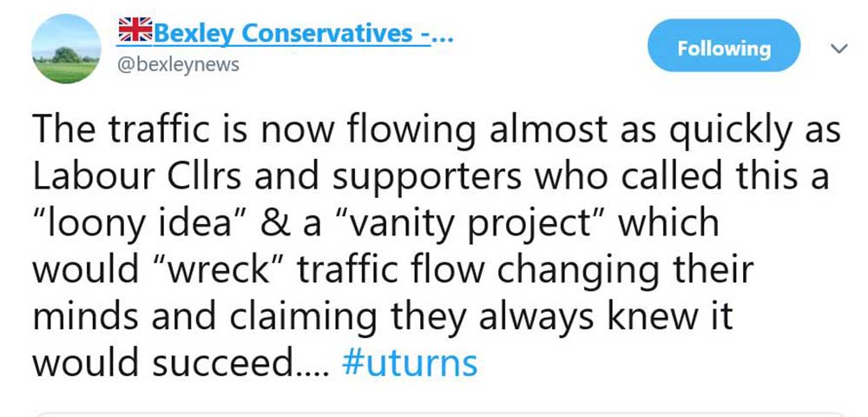Open the #uturns hashtag link
The height and width of the screenshot is (417, 868).
click(410, 362)
